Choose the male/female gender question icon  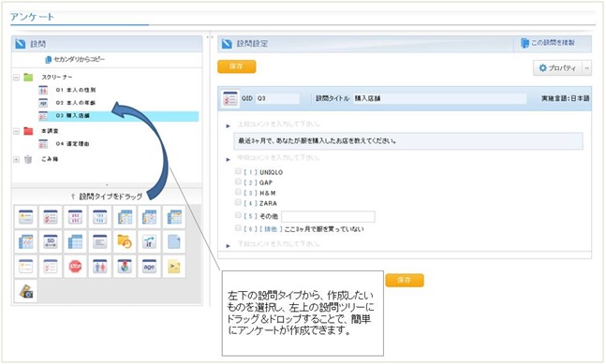[100, 267]
